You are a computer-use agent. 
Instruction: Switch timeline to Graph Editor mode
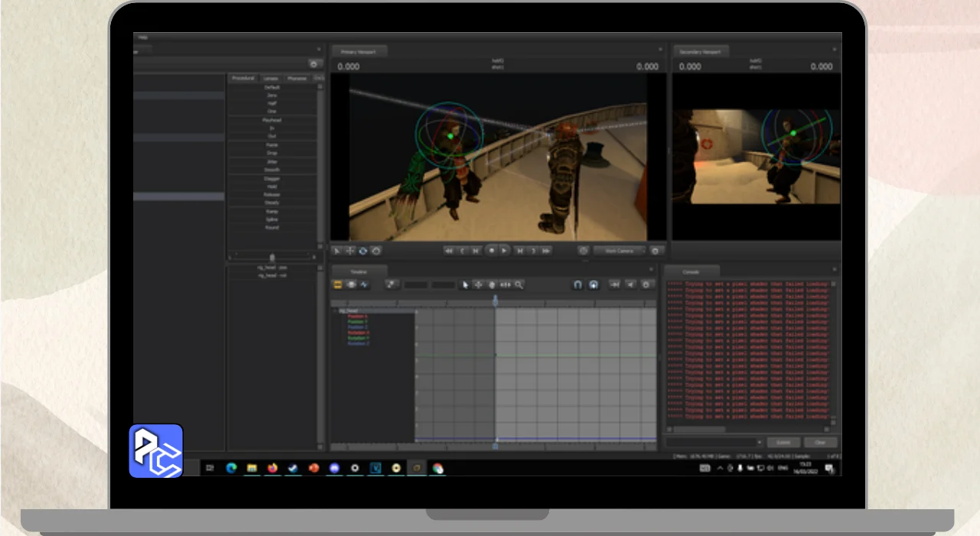click(364, 285)
